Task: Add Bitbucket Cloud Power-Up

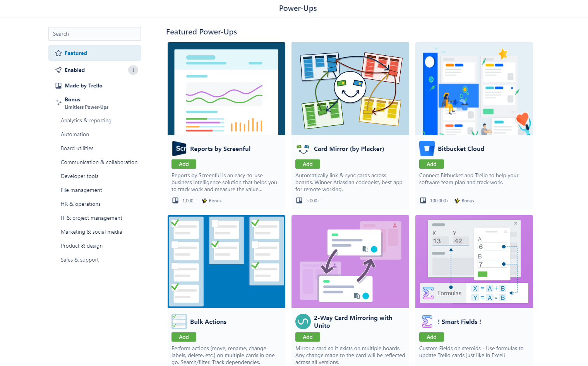Action: point(432,164)
